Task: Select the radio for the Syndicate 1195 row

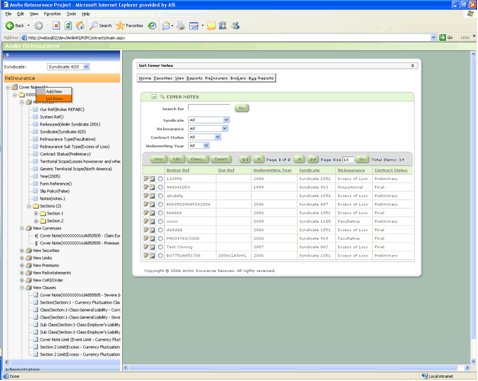Action: (160, 221)
